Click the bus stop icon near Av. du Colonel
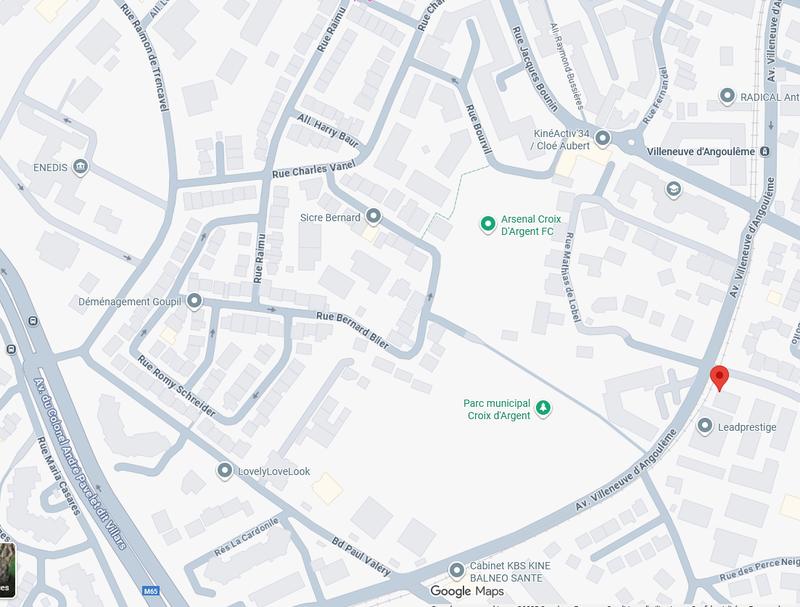 click(x=34, y=321)
